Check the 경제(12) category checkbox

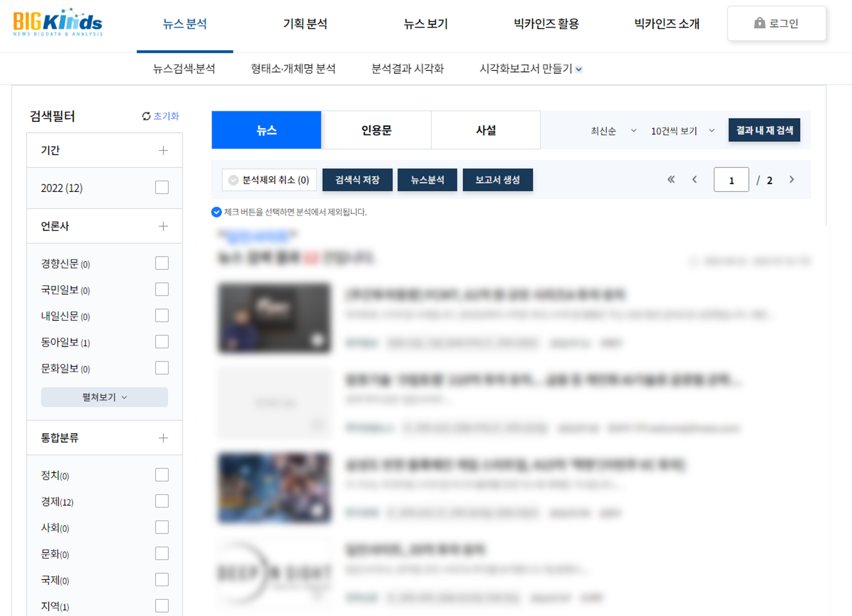[x=162, y=501]
